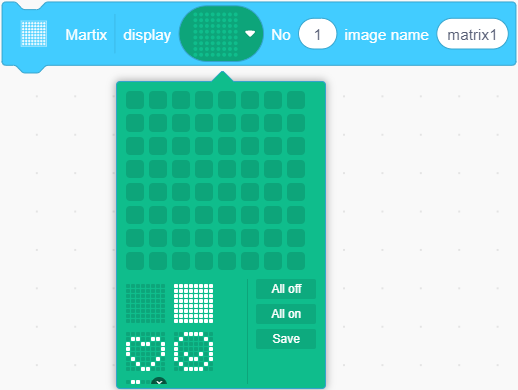This screenshot has width=518, height=390.
Task: Delete the saved pattern using the x icon
Action: pos(159,381)
